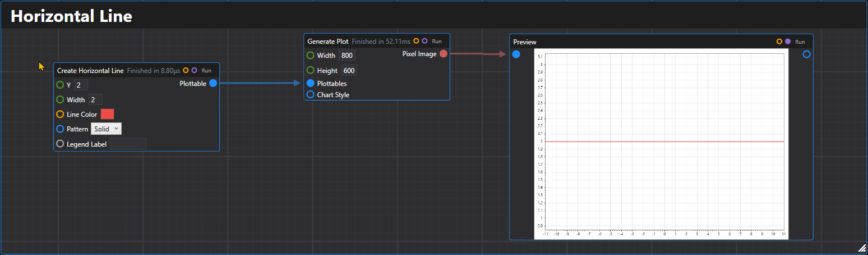The width and height of the screenshot is (868, 255).
Task: Click the empty Legend Label field
Action: click(128, 144)
